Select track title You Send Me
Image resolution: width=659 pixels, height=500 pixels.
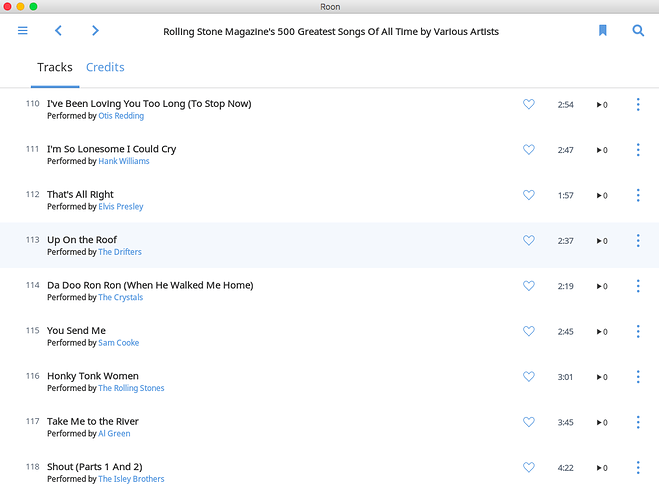tap(76, 331)
